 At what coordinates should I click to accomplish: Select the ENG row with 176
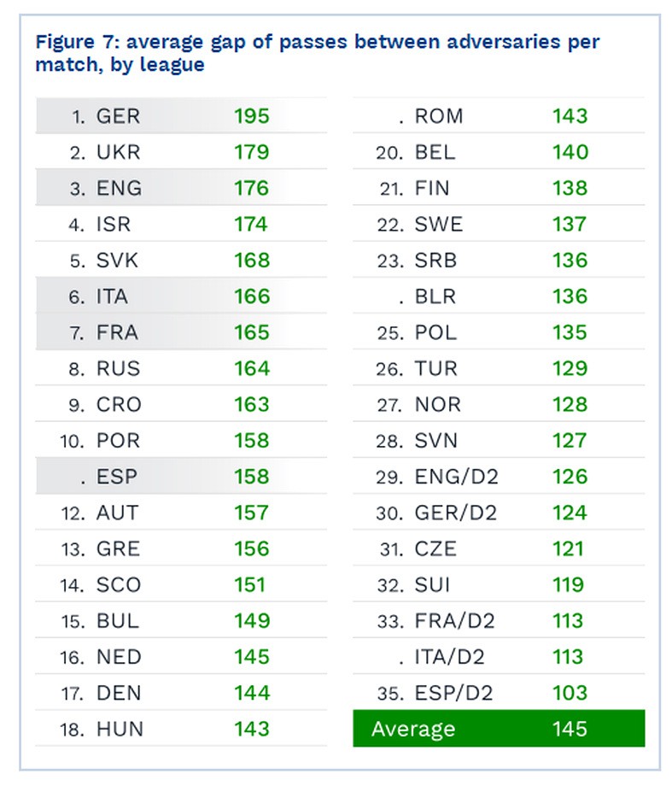[181, 188]
